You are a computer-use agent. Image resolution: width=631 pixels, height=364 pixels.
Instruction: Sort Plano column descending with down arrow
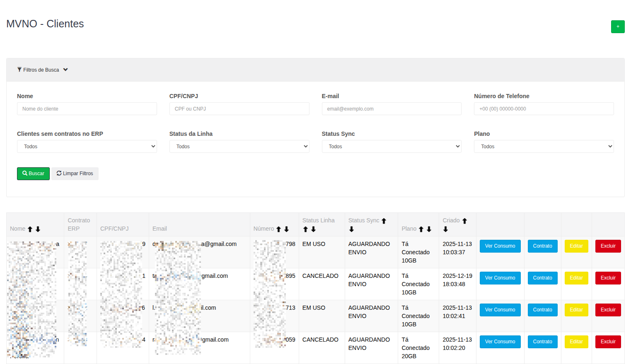pyautogui.click(x=429, y=229)
